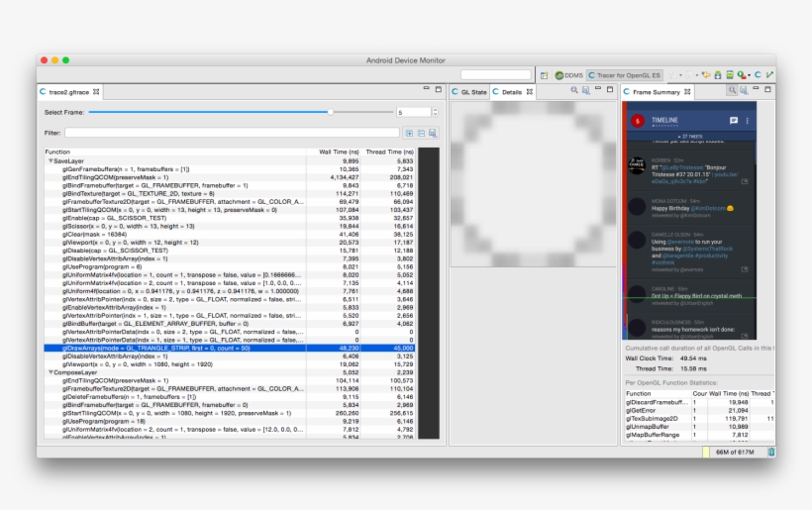Move the Select Frame slider handle
Viewport: 812px width, 510px height.
coord(331,112)
